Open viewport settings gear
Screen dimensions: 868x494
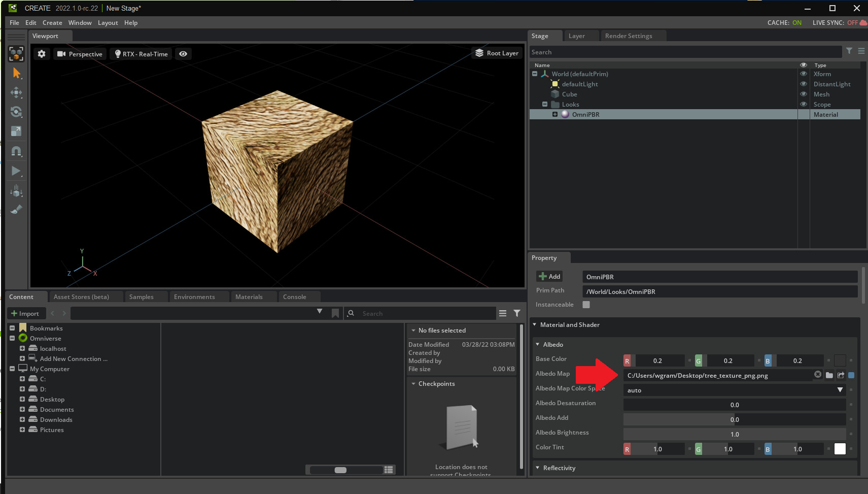[42, 54]
